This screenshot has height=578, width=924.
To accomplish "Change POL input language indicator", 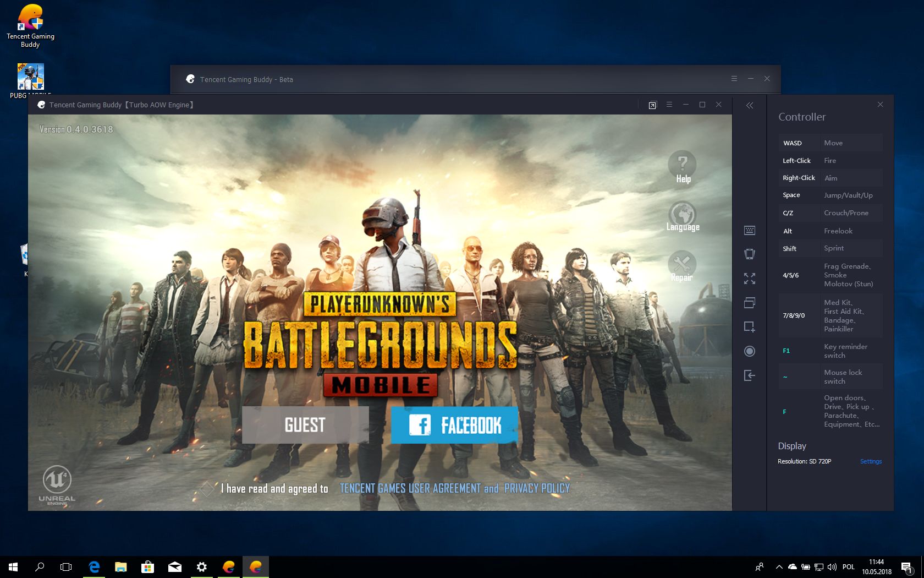I will [849, 566].
